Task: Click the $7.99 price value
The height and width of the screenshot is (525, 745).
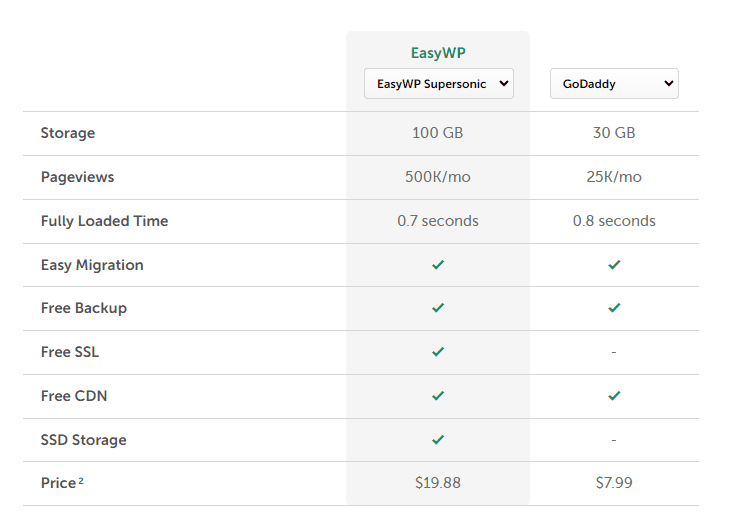Action: click(x=614, y=483)
